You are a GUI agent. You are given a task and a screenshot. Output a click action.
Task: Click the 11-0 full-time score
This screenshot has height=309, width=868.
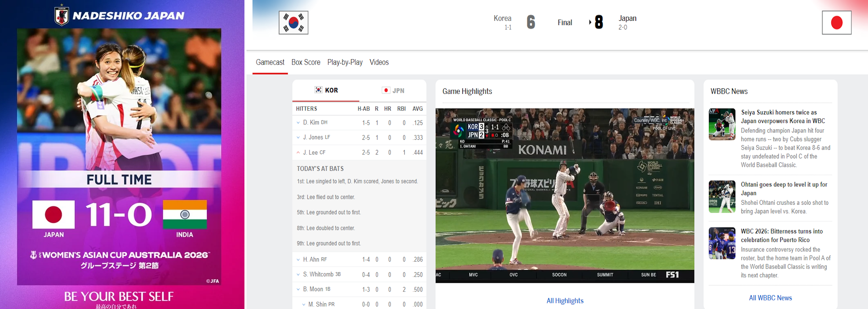[119, 214]
